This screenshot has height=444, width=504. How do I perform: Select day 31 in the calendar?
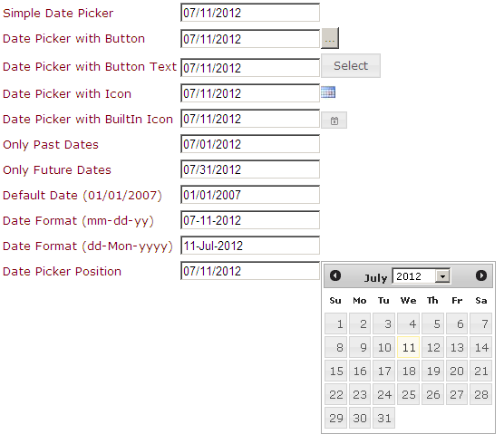pos(383,418)
